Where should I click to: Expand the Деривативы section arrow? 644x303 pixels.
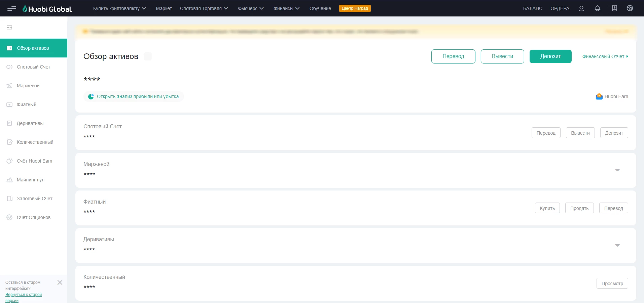pos(617,246)
